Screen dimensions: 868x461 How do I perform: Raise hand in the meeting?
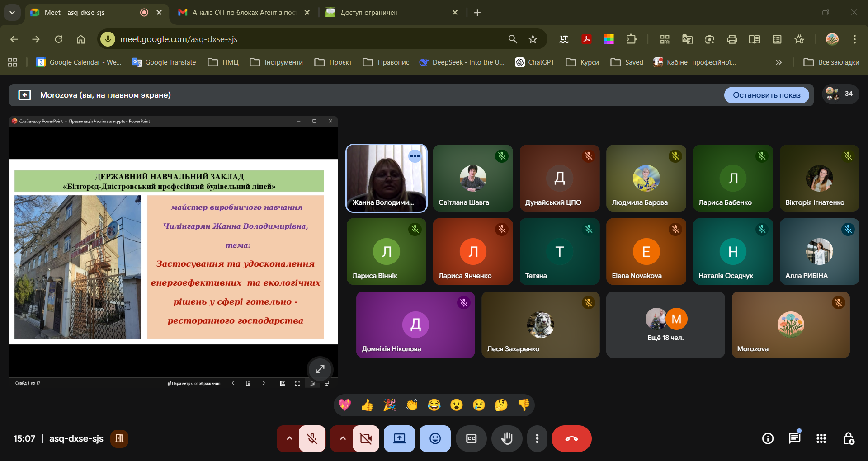pyautogui.click(x=507, y=438)
